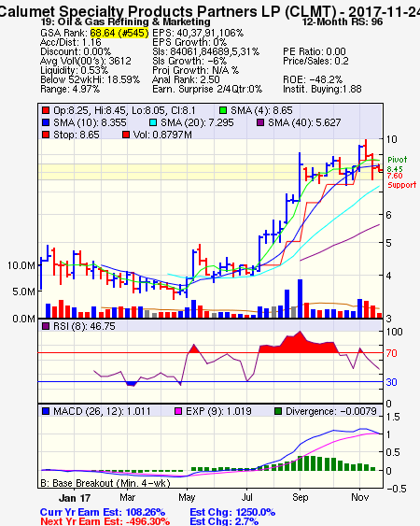The width and height of the screenshot is (420, 526).
Task: Click the Proj Growth: N/A % entry
Action: (x=195, y=70)
